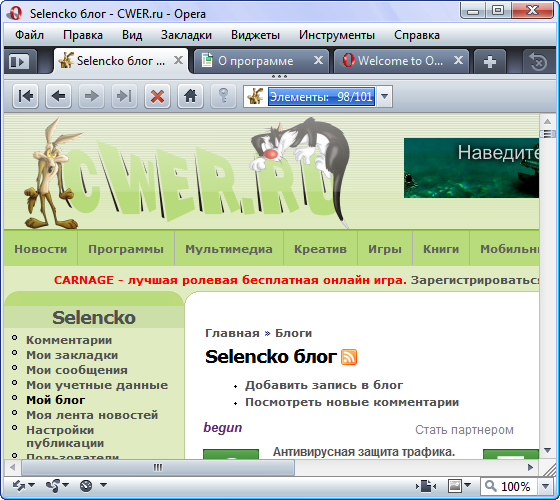Close the Welcome to Opera tab
The width and height of the screenshot is (560, 500).
click(x=458, y=60)
